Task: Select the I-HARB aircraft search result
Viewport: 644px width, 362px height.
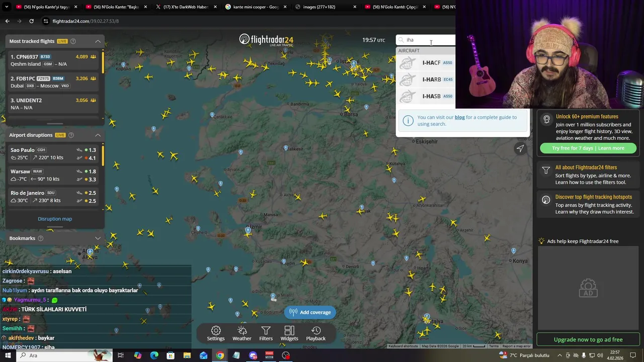Action: 427,79
